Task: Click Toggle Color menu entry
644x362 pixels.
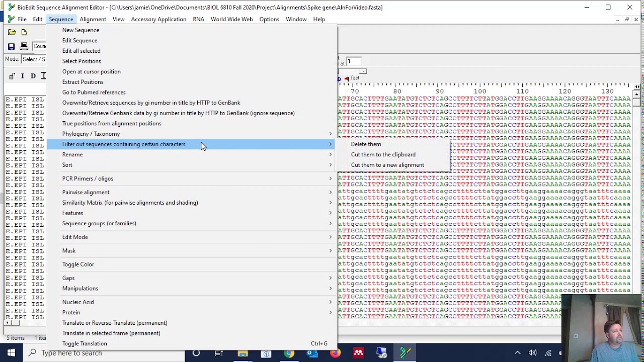Action: [x=192, y=264]
